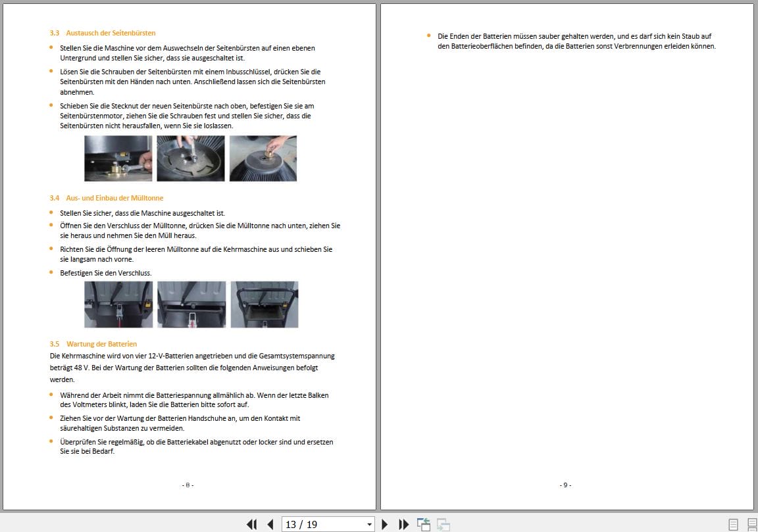Click the - 8 - page footer text

coord(186,485)
